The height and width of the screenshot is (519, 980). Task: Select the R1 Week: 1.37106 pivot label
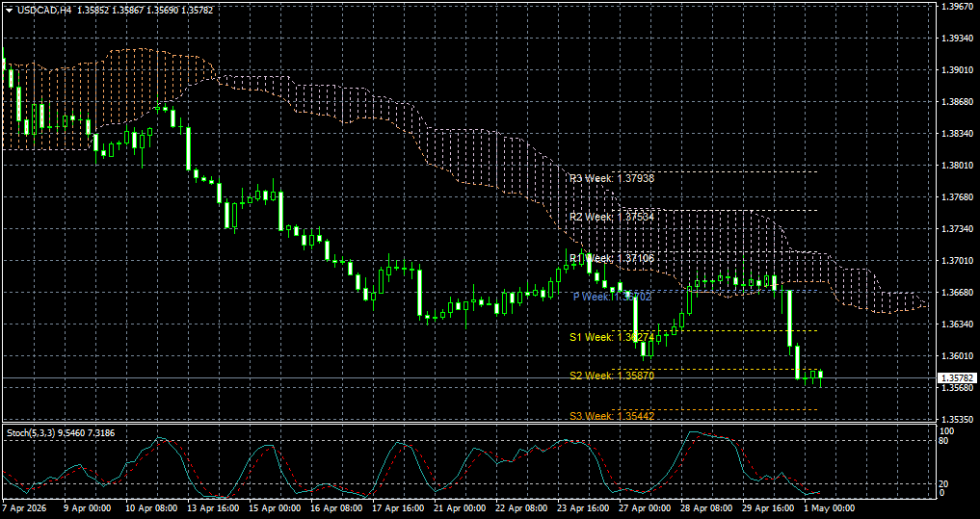(x=611, y=258)
